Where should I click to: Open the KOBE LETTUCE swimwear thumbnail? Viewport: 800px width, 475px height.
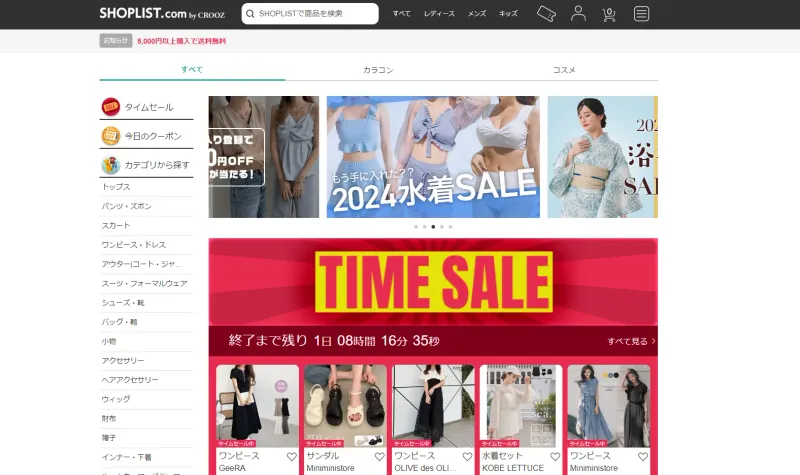click(521, 406)
